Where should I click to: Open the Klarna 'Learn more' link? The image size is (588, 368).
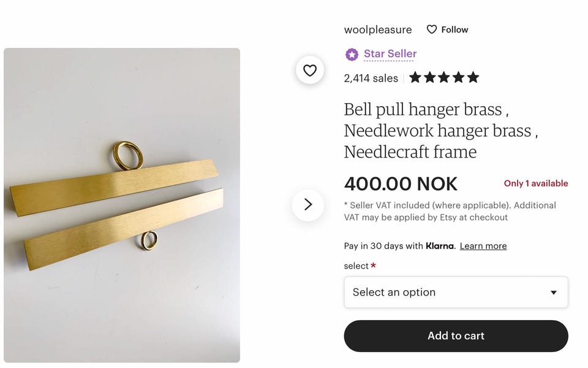(x=483, y=246)
